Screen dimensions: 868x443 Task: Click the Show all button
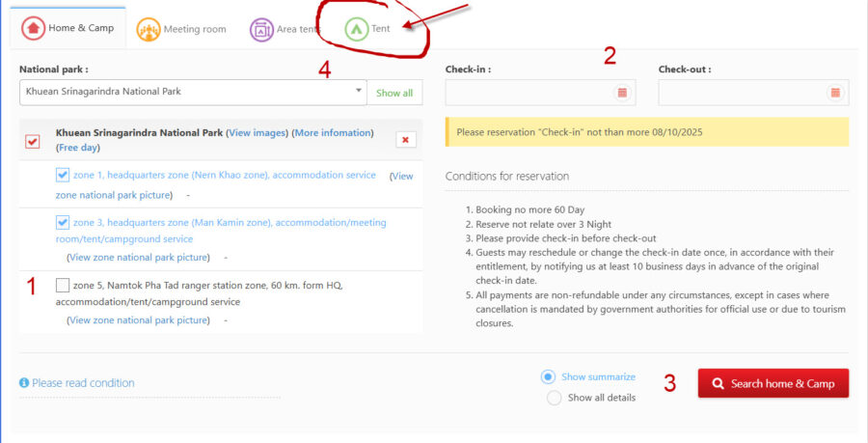click(x=394, y=93)
